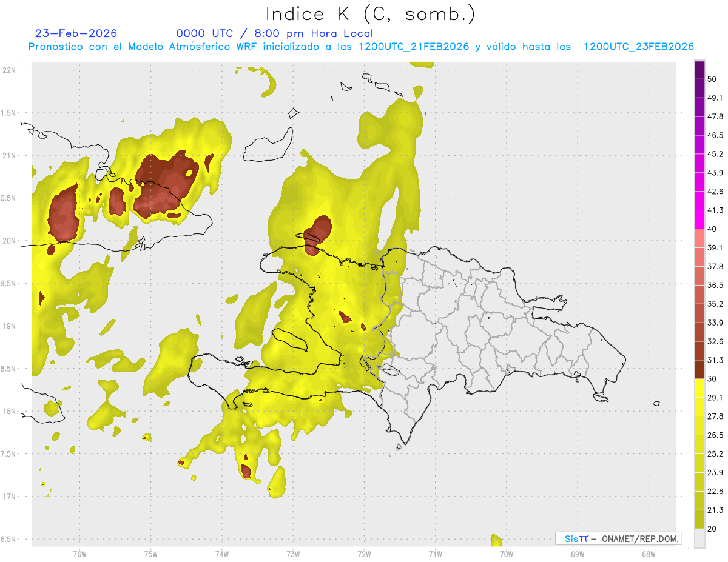Click the longitude axis label "69W"
The width and height of the screenshot is (728, 562).
tap(578, 554)
